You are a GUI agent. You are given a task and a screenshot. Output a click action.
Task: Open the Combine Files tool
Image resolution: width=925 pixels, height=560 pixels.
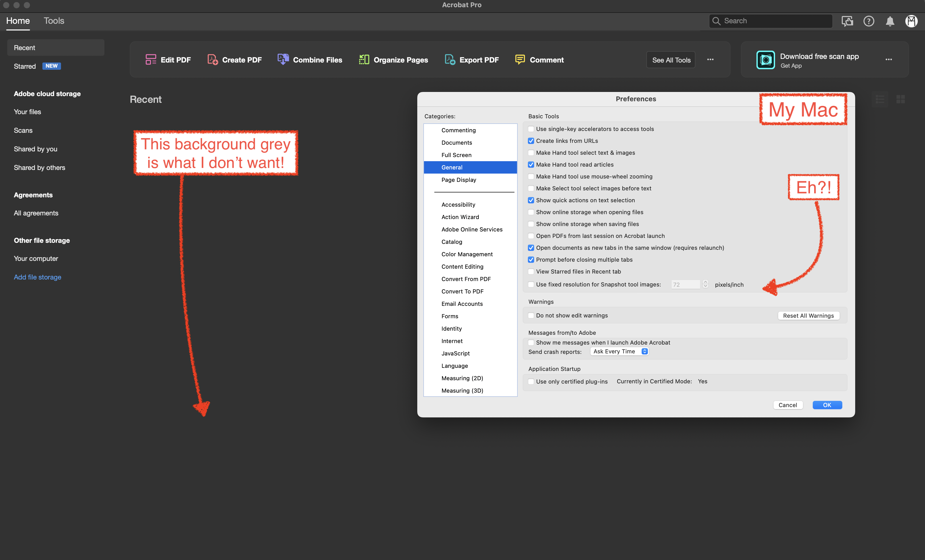click(309, 59)
